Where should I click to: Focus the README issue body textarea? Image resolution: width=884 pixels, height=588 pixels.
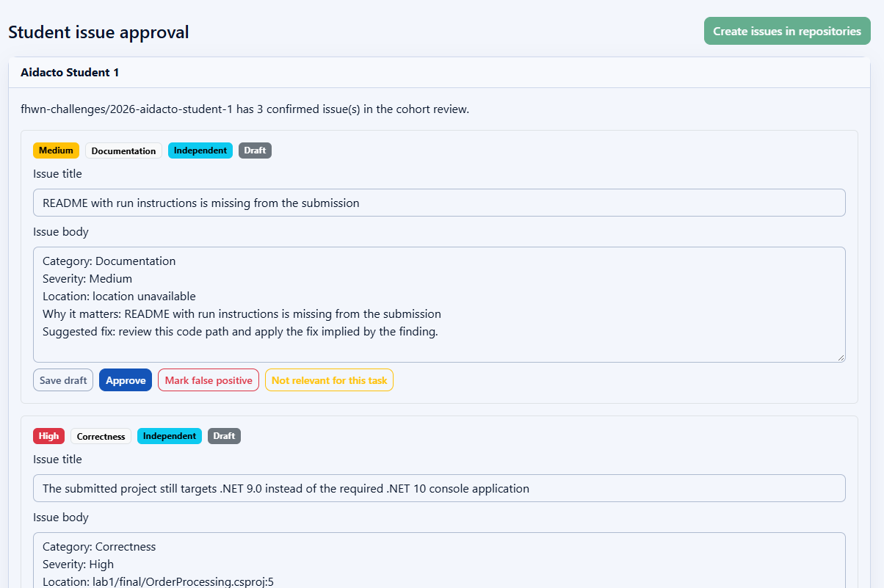point(439,305)
